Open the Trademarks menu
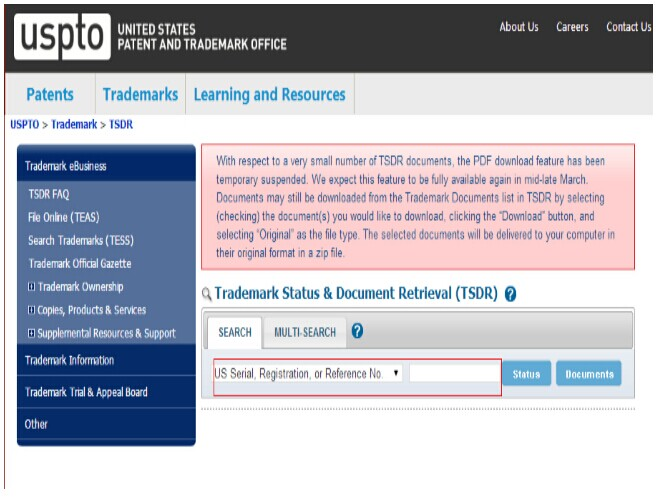Image resolution: width=664 pixels, height=502 pixels. point(140,94)
